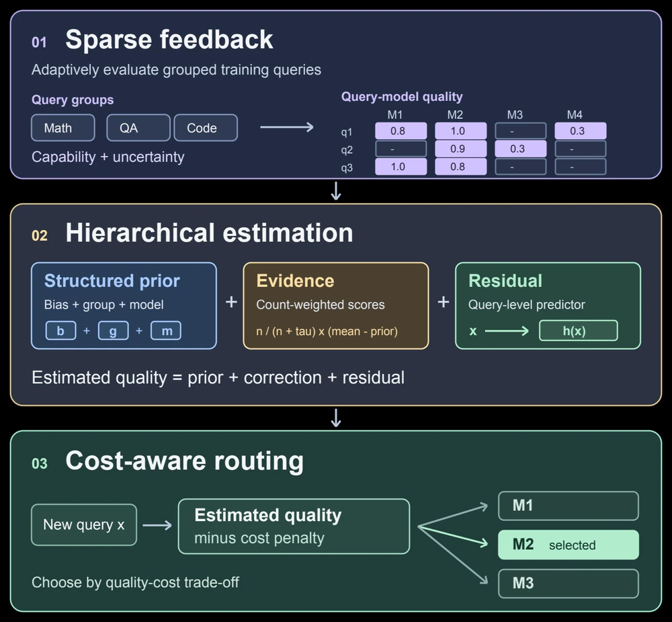Click the h(x) predictor box
672x622 pixels.
coord(579,331)
